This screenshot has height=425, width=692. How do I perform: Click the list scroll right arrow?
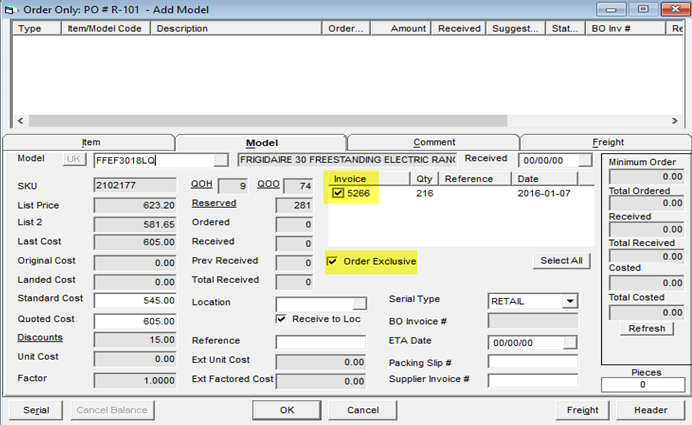674,120
